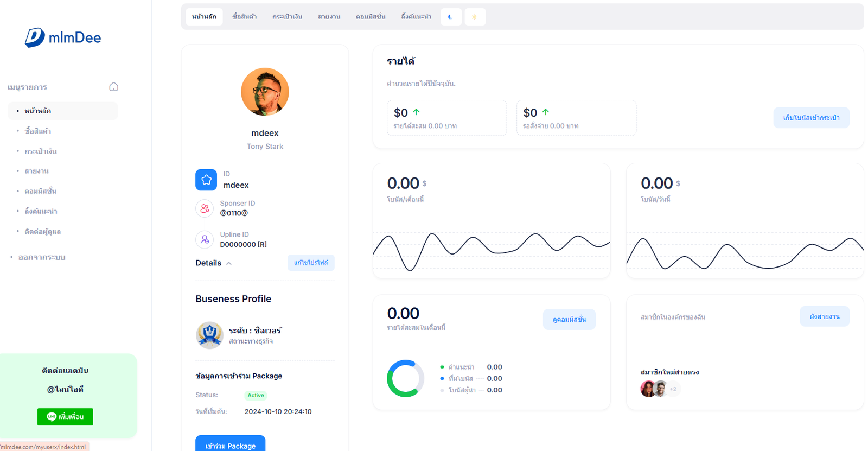
Task: Click the pink Sponser ID people icon
Action: pyautogui.click(x=205, y=208)
